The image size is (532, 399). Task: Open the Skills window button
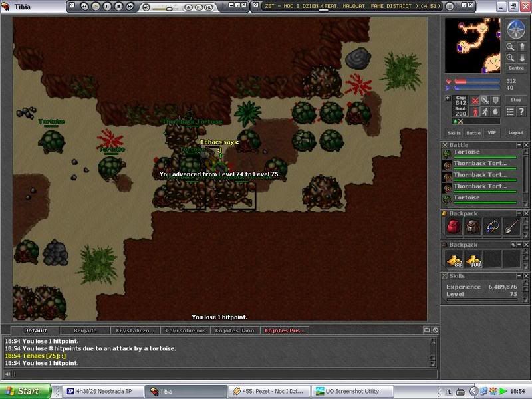coord(454,133)
